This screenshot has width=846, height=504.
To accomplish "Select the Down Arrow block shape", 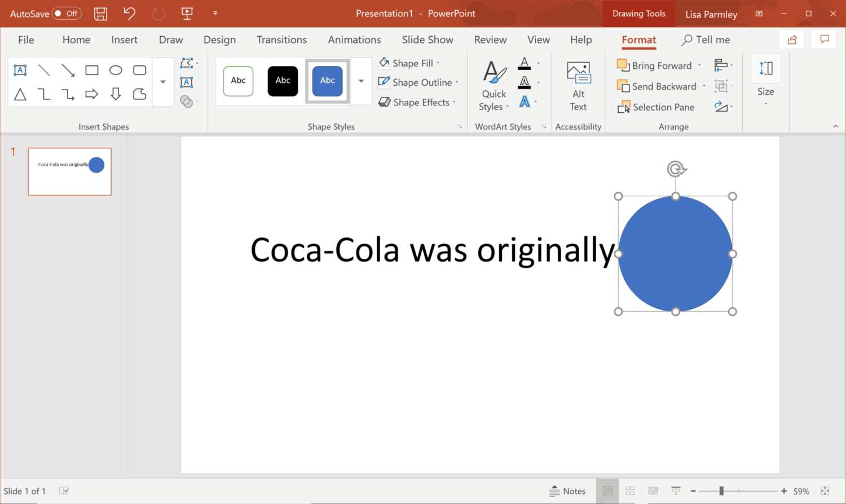I will coord(116,94).
